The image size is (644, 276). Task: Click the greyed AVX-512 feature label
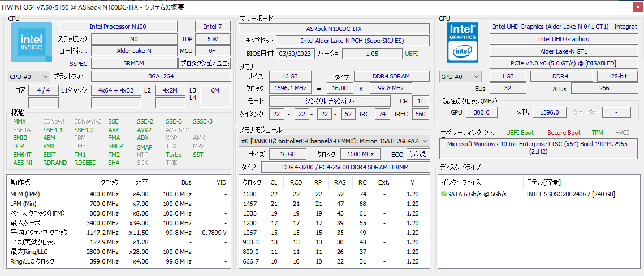tap(178, 130)
